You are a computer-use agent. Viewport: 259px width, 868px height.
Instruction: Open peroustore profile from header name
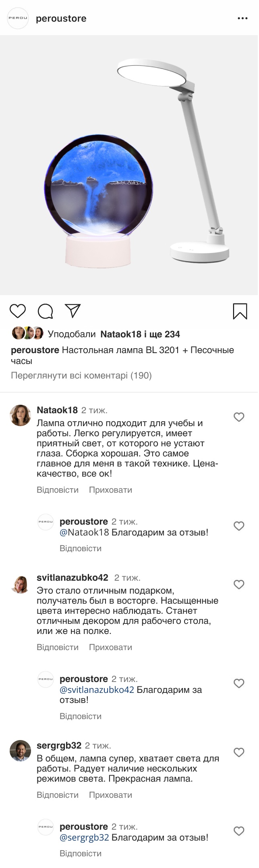click(x=61, y=19)
